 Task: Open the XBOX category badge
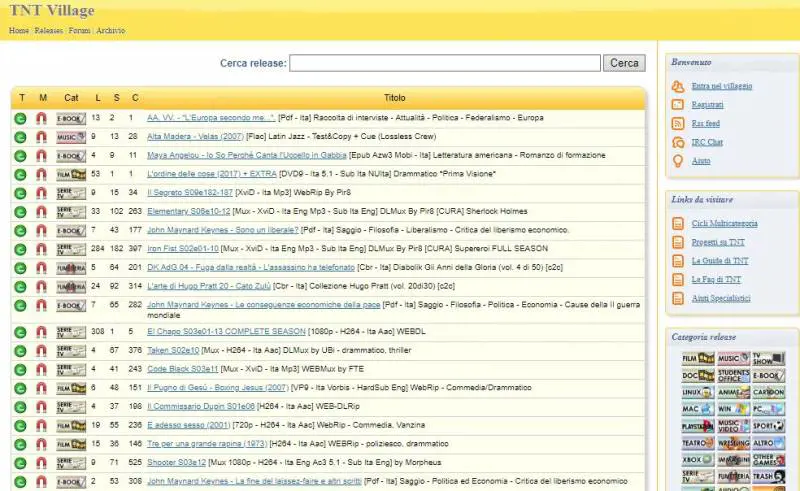point(698,459)
